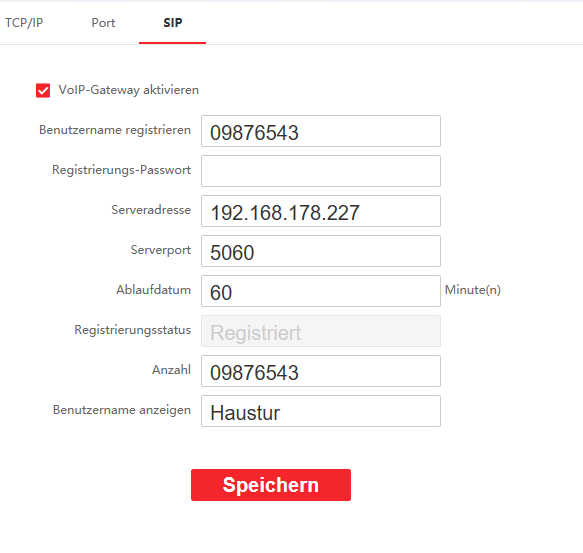This screenshot has height=553, width=583.
Task: Switch to the TCP/IP tab
Action: [24, 23]
